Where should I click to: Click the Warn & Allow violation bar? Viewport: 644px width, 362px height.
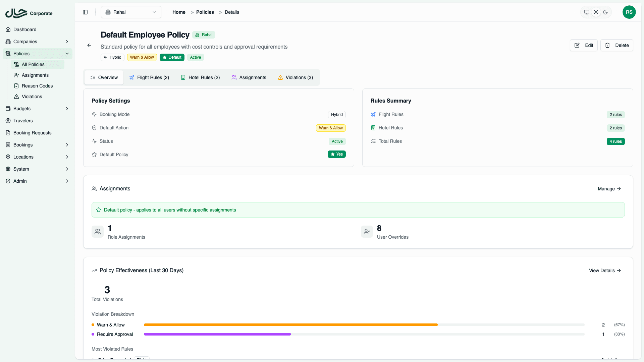pos(290,325)
